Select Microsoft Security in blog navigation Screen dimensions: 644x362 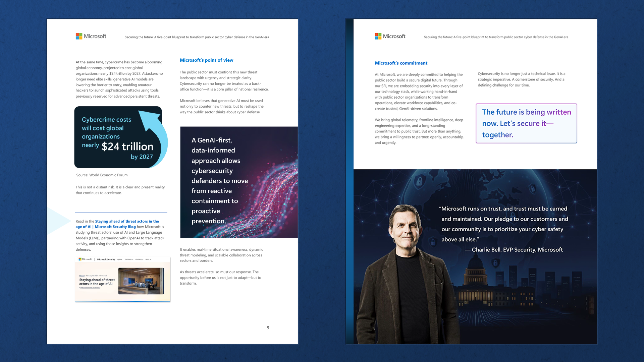[x=106, y=259]
